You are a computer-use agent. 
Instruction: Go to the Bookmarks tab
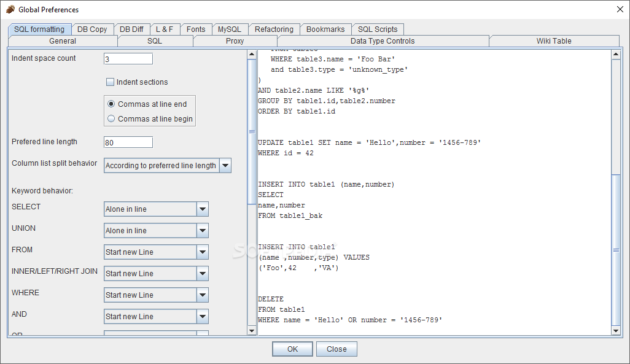click(325, 29)
